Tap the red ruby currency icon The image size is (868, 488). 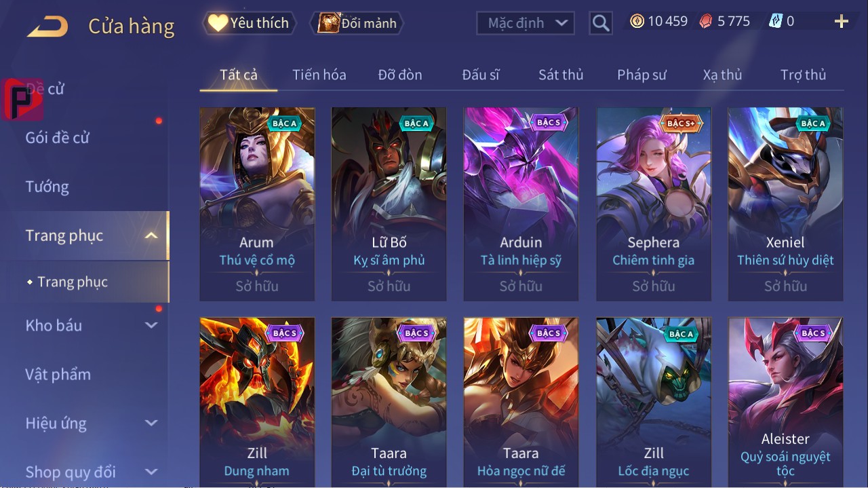click(x=707, y=21)
